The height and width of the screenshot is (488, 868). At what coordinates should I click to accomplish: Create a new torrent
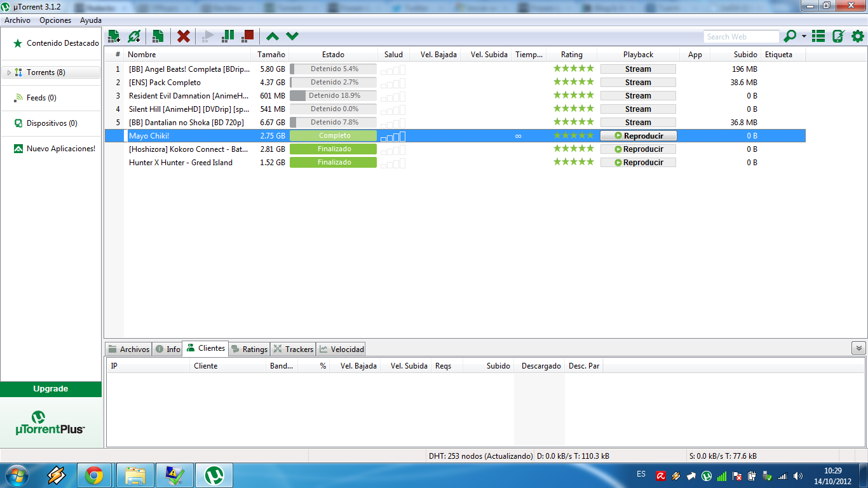158,36
